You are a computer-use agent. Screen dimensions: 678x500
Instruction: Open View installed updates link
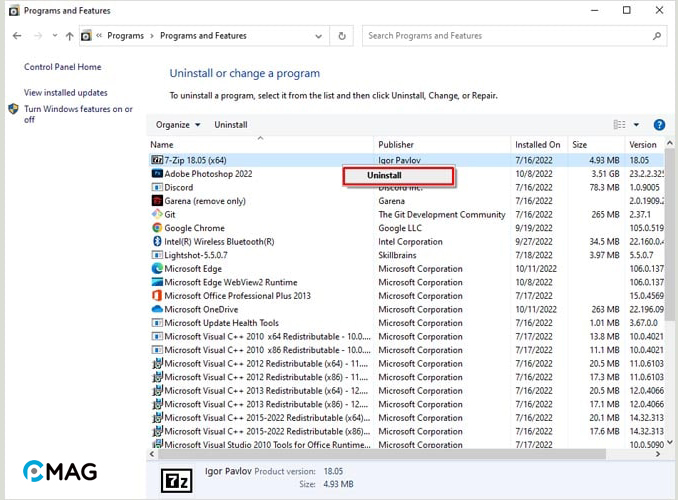tap(66, 93)
